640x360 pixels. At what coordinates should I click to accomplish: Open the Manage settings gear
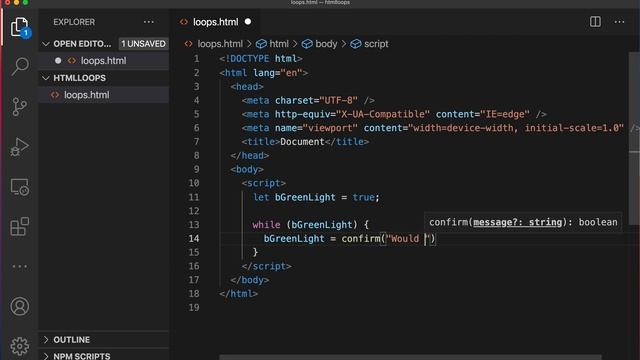tap(20, 346)
